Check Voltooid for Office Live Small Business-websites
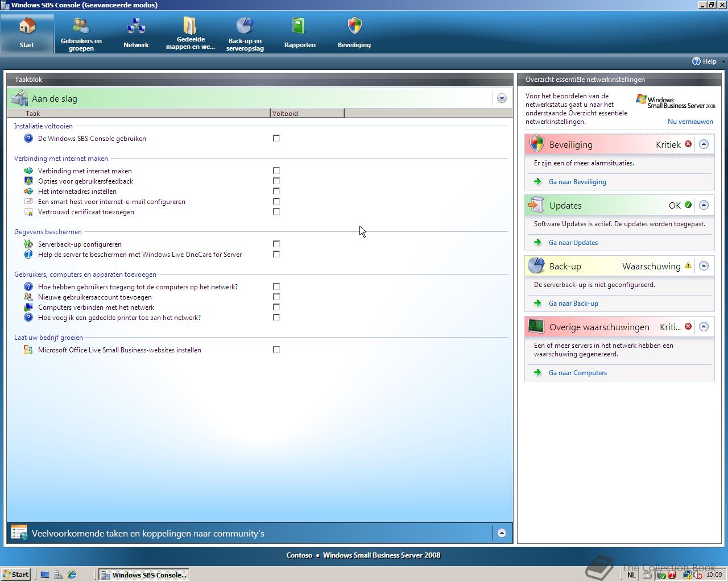Viewport: 728px width, 582px height. pyautogui.click(x=276, y=350)
